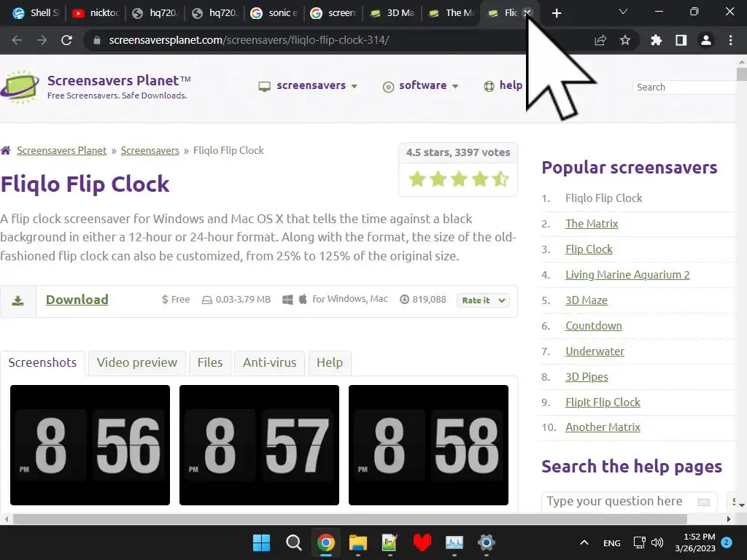
Task: Click the padlock site info icon
Action: [97, 40]
